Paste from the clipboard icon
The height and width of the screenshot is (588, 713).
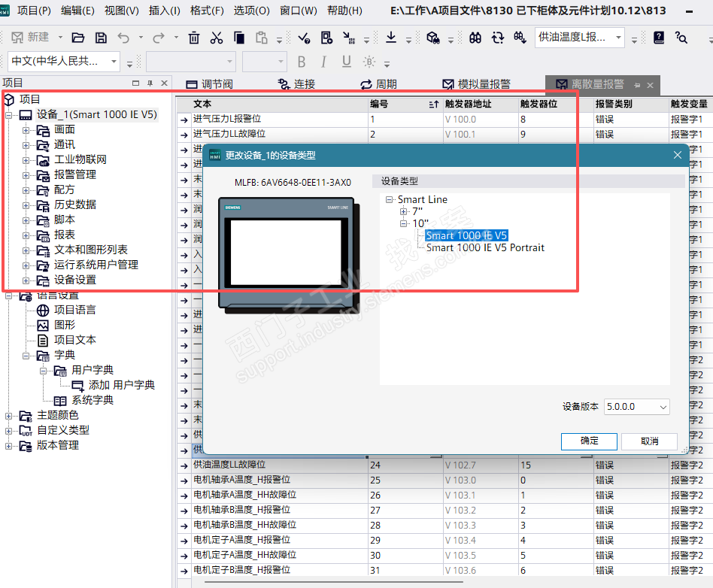click(x=262, y=38)
